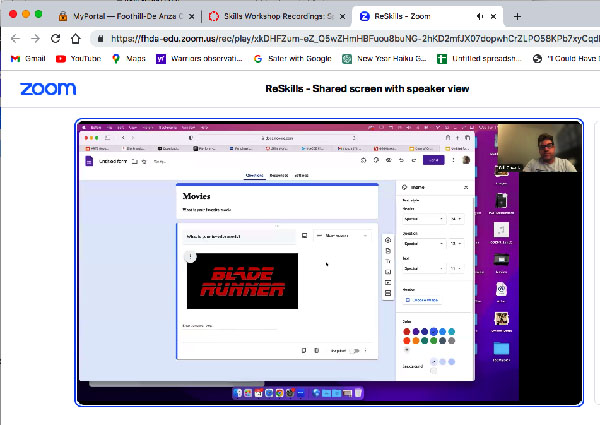This screenshot has width=600, height=425.
Task: Mute the ReSkills - Zoom tab audio icon
Action: tap(479, 16)
